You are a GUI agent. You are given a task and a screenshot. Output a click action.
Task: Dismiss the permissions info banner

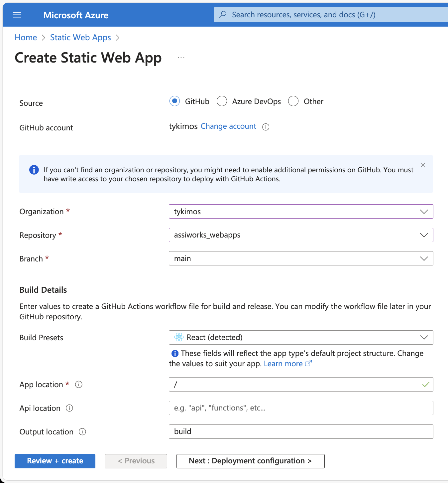pos(423,165)
